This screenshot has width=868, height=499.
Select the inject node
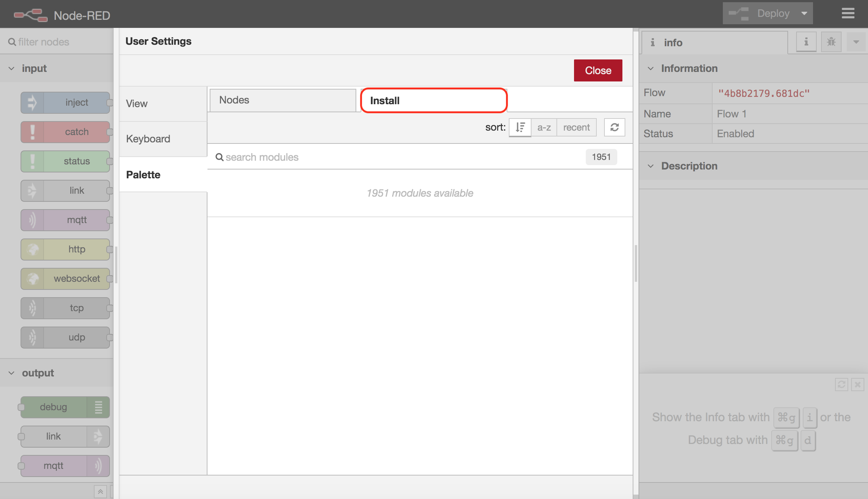(65, 102)
